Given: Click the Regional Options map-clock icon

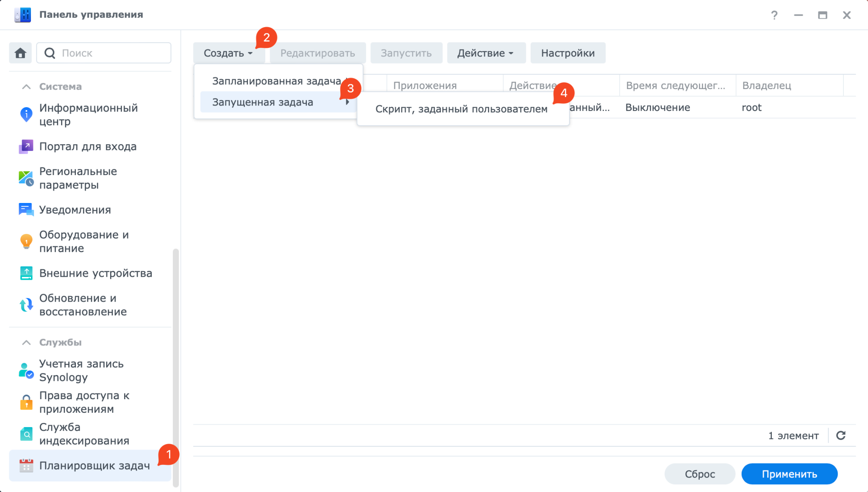Looking at the screenshot, I should (26, 178).
